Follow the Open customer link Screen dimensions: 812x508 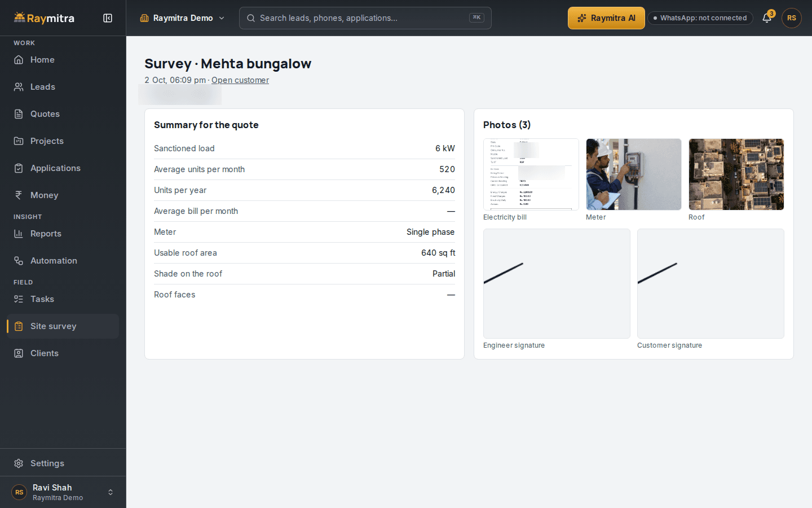[240, 80]
